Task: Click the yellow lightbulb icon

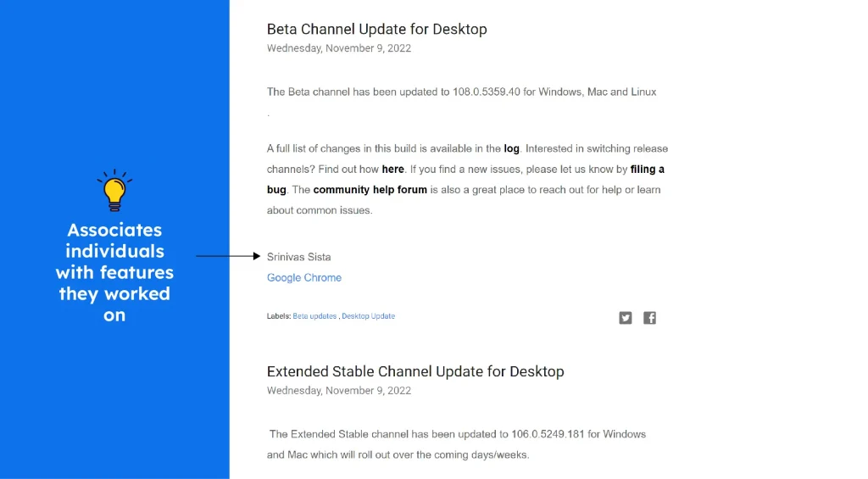Action: click(114, 191)
